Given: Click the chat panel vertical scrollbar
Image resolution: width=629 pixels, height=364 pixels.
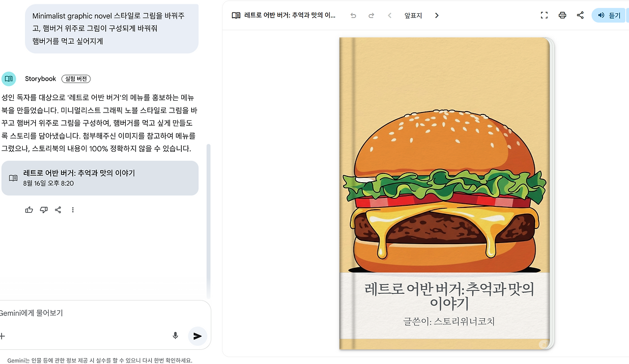Looking at the screenshot, I should [x=208, y=221].
